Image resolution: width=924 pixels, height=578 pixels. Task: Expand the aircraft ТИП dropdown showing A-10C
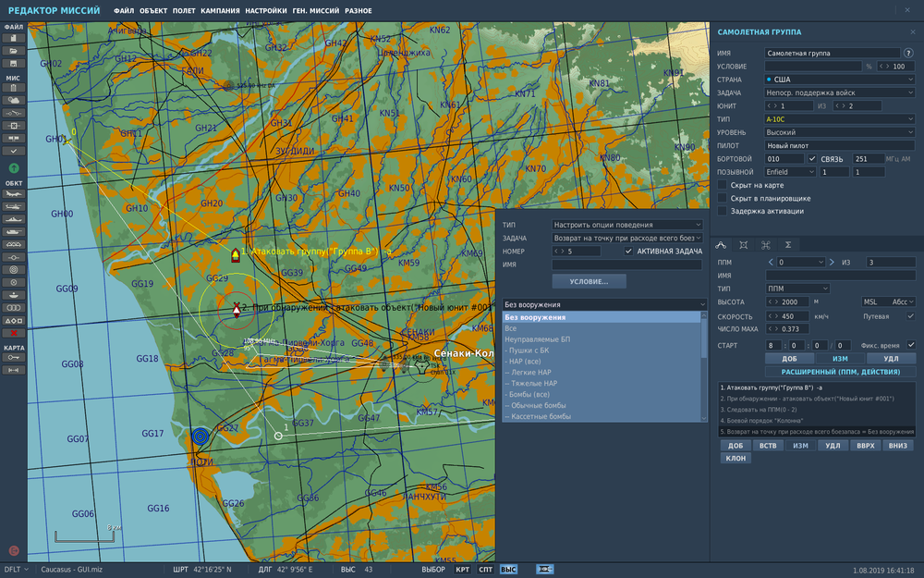(x=839, y=119)
